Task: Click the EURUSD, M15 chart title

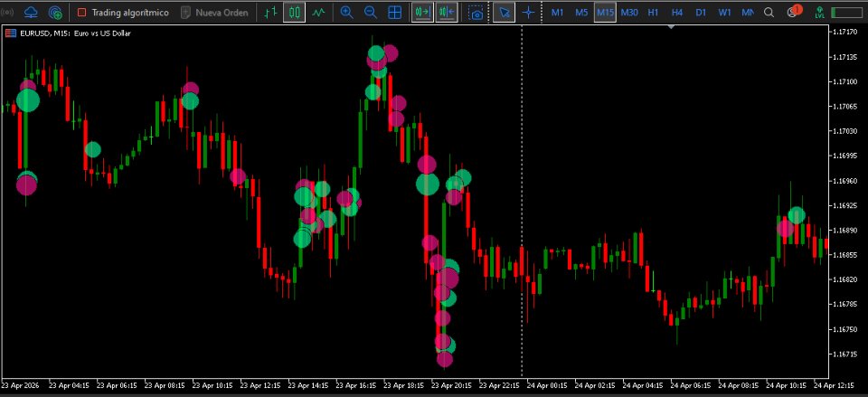Action: [x=75, y=33]
